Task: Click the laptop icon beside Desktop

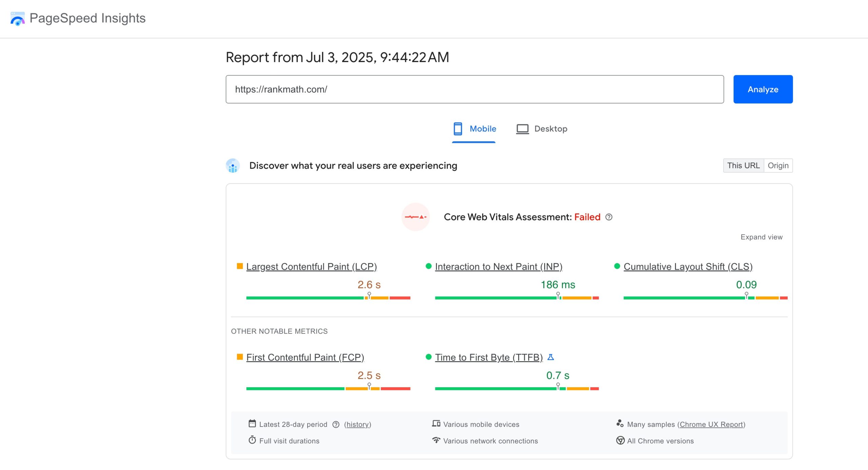Action: (x=522, y=129)
